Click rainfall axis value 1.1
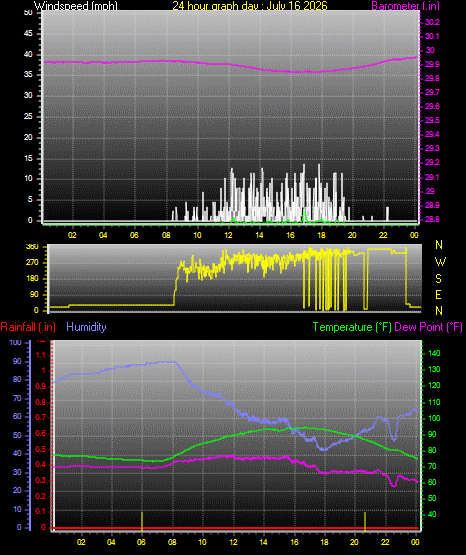Image resolution: width=466 pixels, height=555 pixels. 41,355
